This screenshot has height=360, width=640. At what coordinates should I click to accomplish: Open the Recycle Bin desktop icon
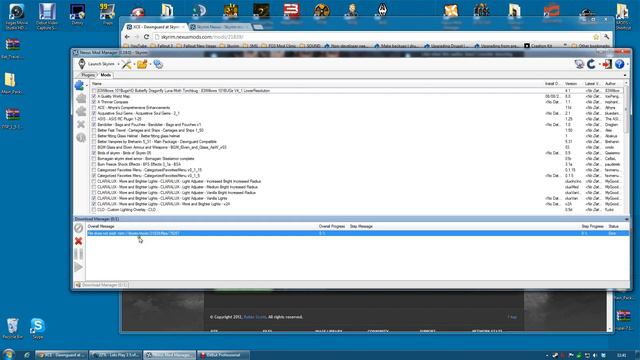click(12, 329)
